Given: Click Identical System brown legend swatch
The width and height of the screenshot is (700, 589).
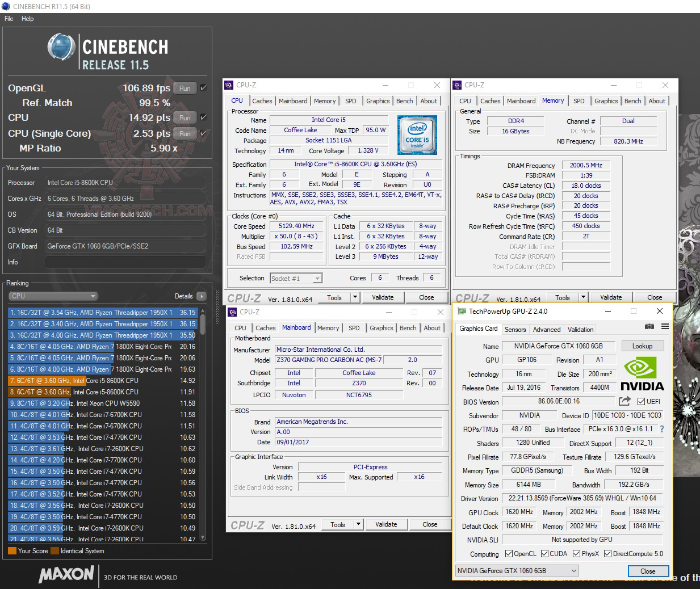Looking at the screenshot, I should tap(55, 550).
